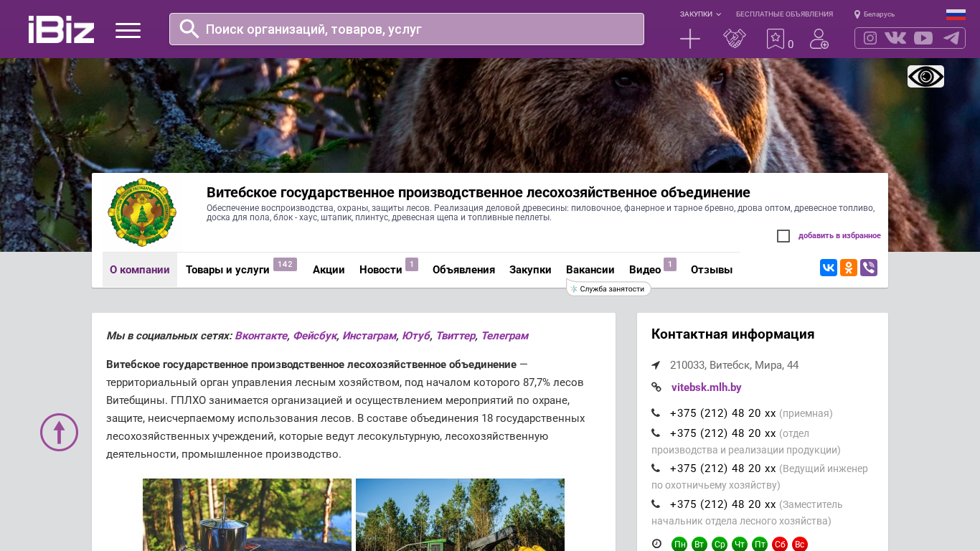The height and width of the screenshot is (551, 980).
Task: Toggle accessibility eye view mode
Action: coord(925,76)
